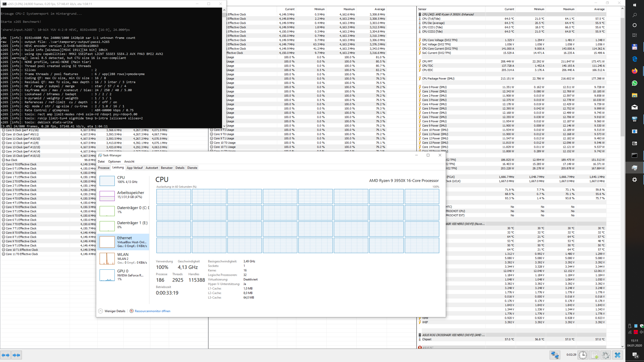Switch to the Autostart tab
Image resolution: width=644 pixels, height=362 pixels.
coord(151,168)
